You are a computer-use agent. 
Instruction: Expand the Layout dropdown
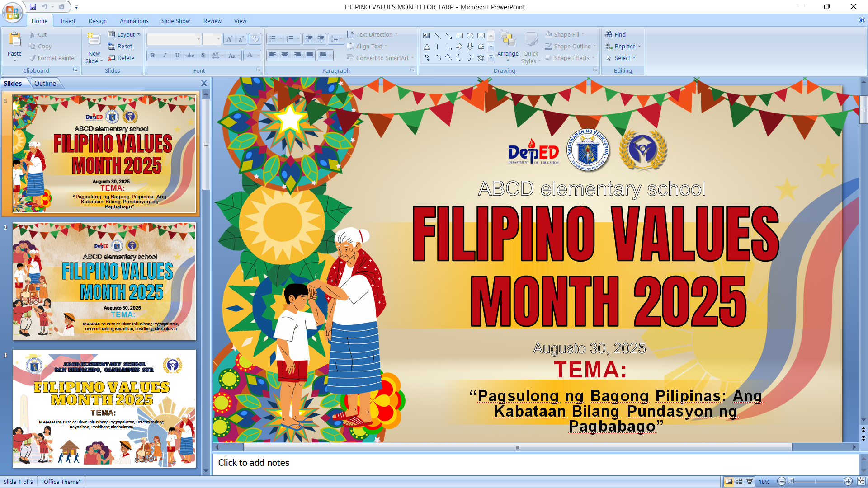(126, 34)
